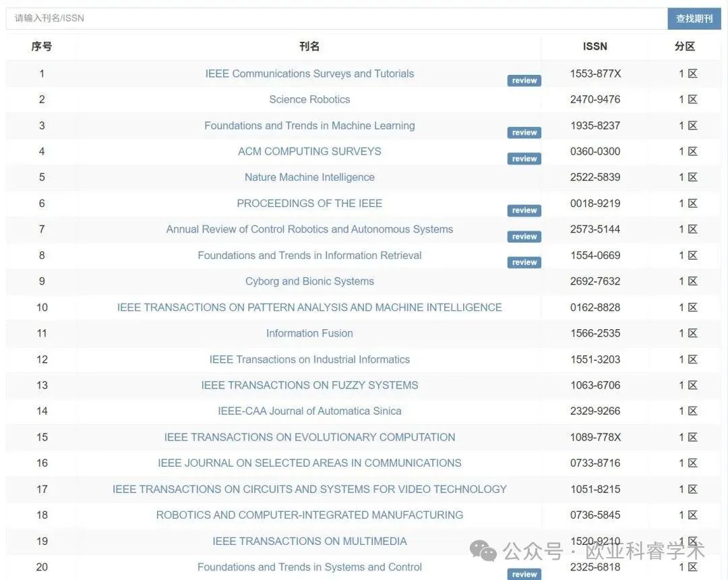Click review badge beside Foundations Trends Machine Learning
Screen dimensions: 728x580
(x=524, y=132)
